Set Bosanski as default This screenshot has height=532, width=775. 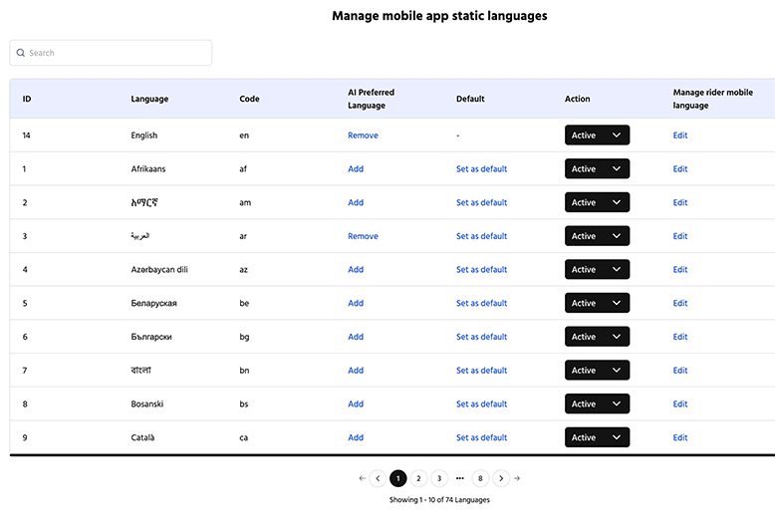pos(481,403)
